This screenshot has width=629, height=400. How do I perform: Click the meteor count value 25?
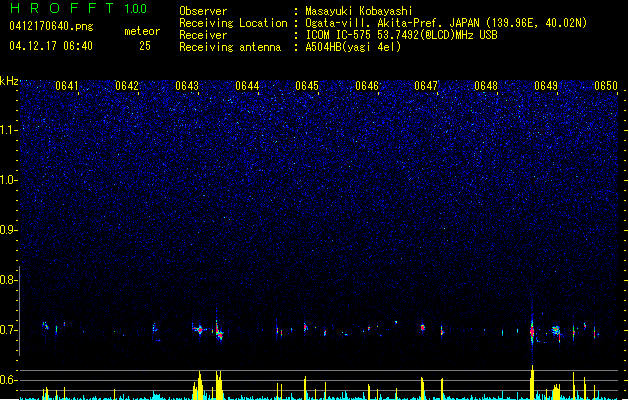[x=145, y=46]
